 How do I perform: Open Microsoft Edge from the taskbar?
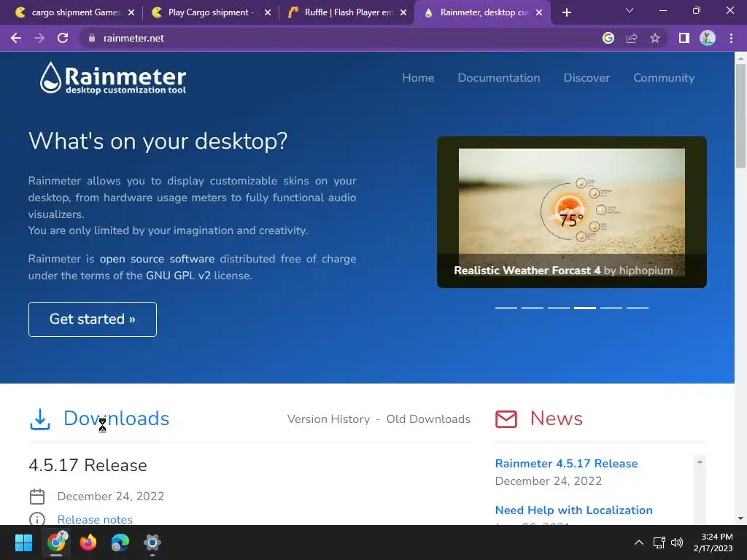coord(120,542)
